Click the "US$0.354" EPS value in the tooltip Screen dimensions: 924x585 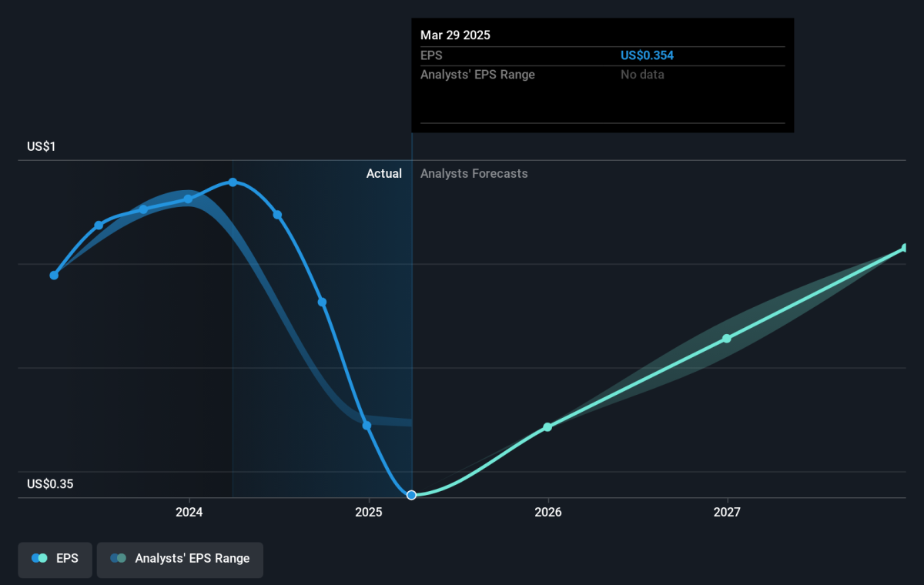click(x=647, y=55)
